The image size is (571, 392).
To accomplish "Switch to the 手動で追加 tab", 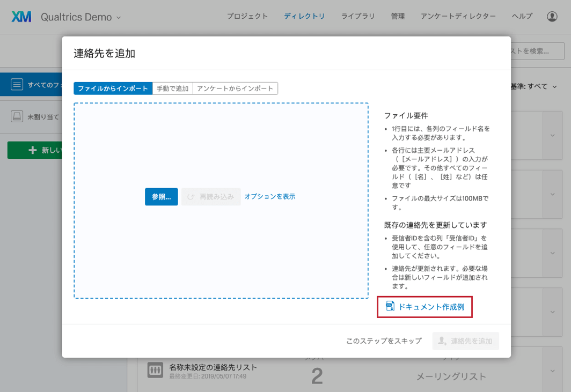I will click(x=172, y=88).
